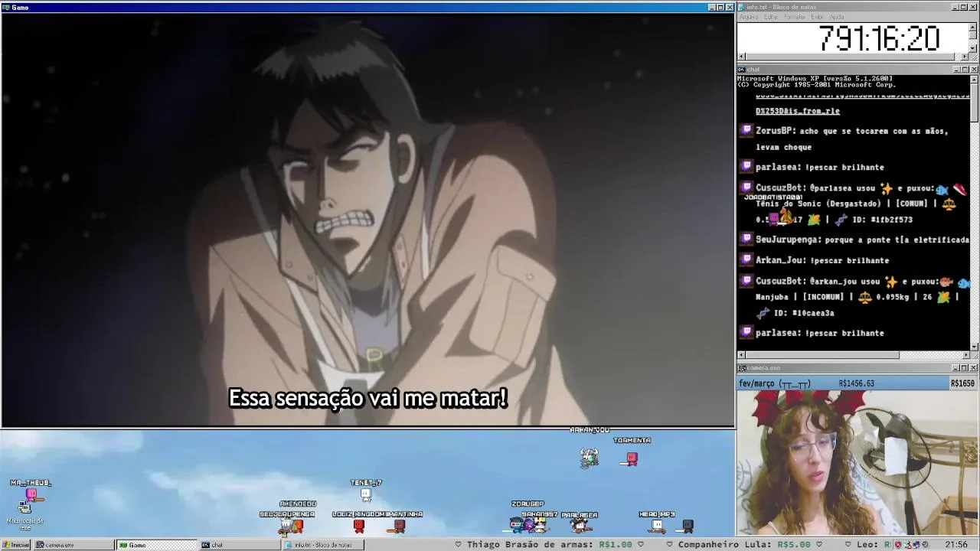Click Twitch icon beside SeuJurupenga message
Screen dimensions: 980x551
[746, 239]
